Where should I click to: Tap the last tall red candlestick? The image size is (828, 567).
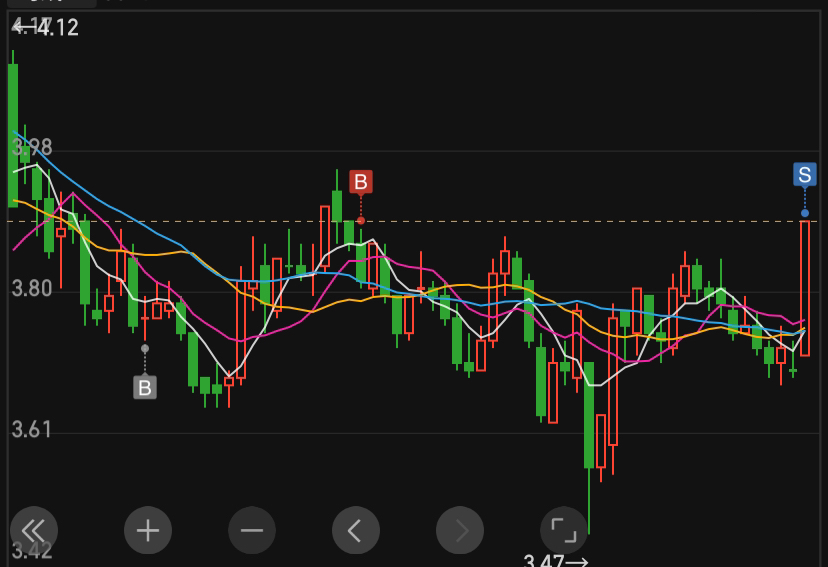[x=805, y=288]
